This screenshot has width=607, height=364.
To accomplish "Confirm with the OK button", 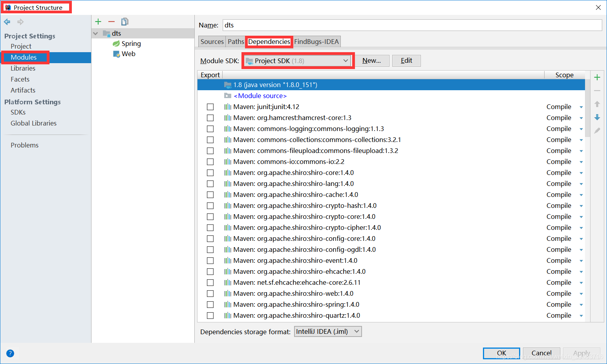I will (501, 353).
